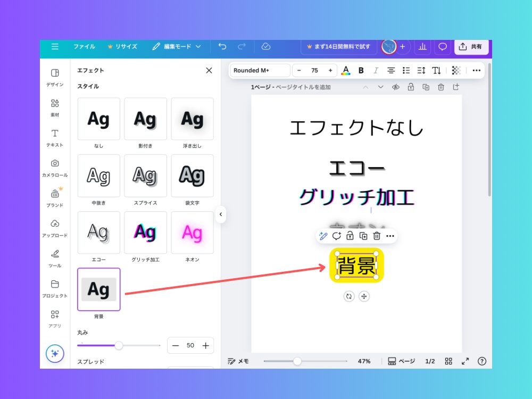Viewport: 532px width, 399px height.
Task: Close the エフェクト panel
Action: [x=209, y=70]
